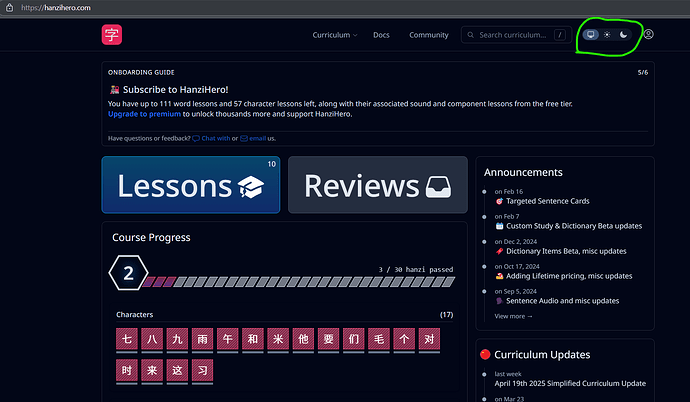Open the character tile 雨
Screen dimensions: 690x402
coord(202,339)
